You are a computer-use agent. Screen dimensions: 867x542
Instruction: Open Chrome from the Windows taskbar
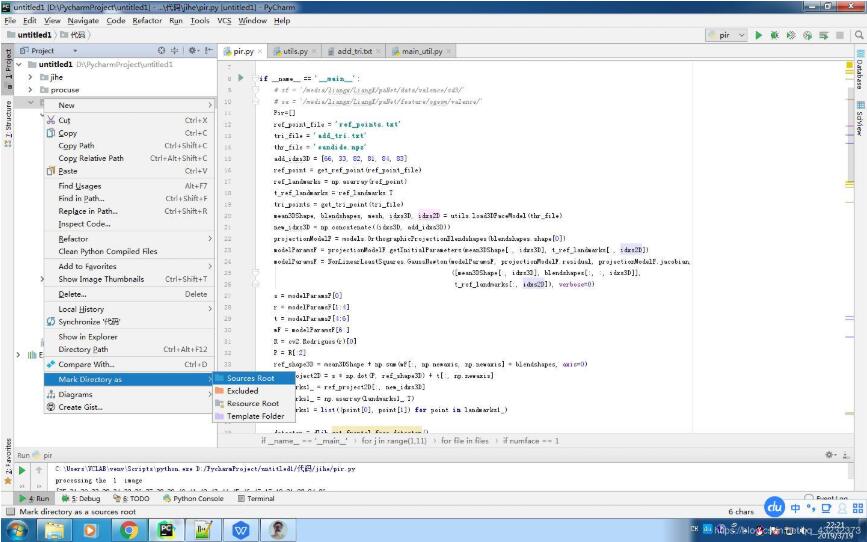[128, 530]
